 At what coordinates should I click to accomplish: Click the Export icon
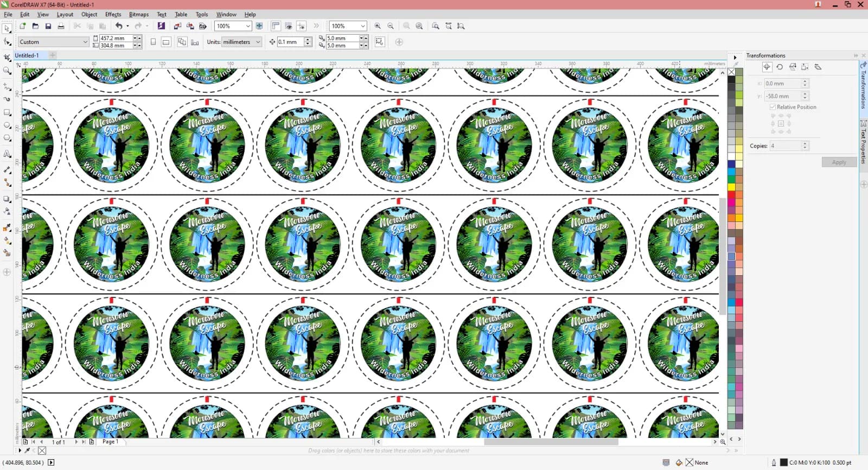pos(190,26)
